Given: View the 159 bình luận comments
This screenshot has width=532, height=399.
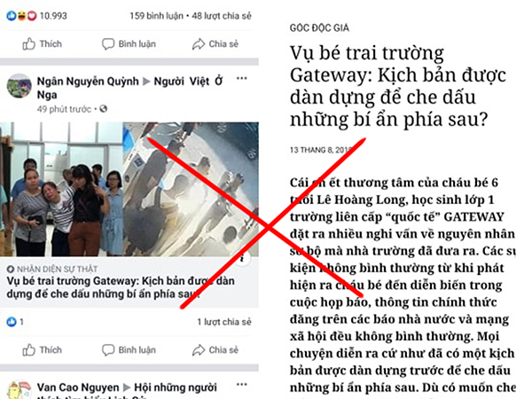Looking at the screenshot, I should pyautogui.click(x=156, y=16).
